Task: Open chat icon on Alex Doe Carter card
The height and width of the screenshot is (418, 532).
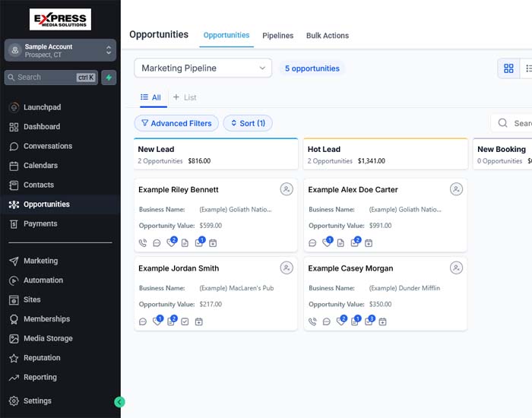Action: pyautogui.click(x=312, y=243)
